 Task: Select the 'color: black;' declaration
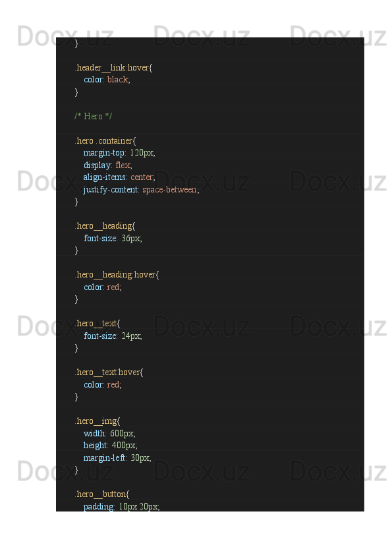[107, 80]
